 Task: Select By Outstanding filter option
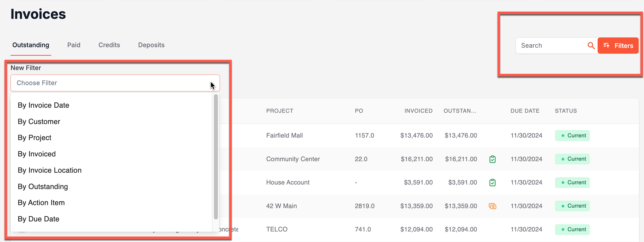(43, 187)
